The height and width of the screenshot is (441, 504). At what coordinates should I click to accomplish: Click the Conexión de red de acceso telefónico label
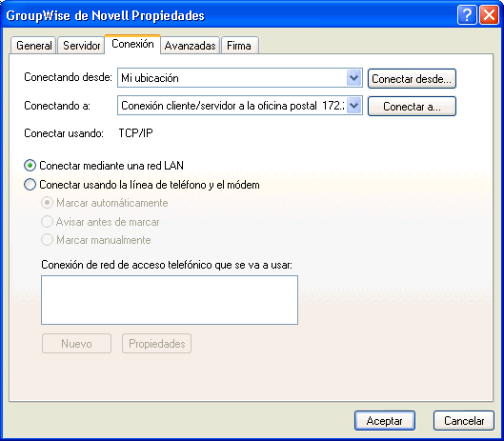(167, 265)
